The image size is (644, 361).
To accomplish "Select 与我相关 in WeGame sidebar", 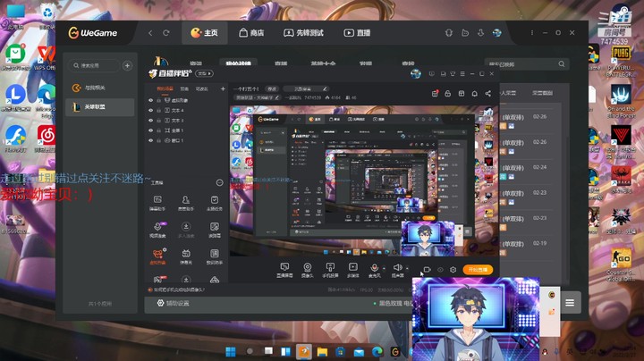I will [x=100, y=88].
